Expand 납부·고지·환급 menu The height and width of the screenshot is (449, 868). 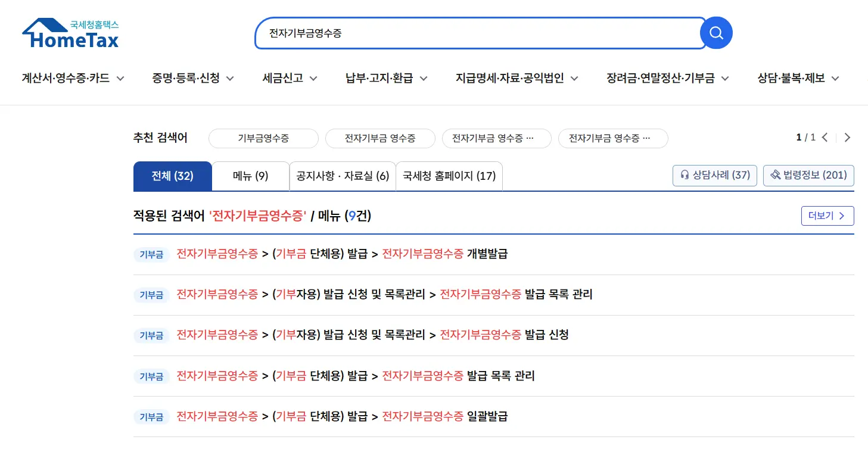[387, 78]
